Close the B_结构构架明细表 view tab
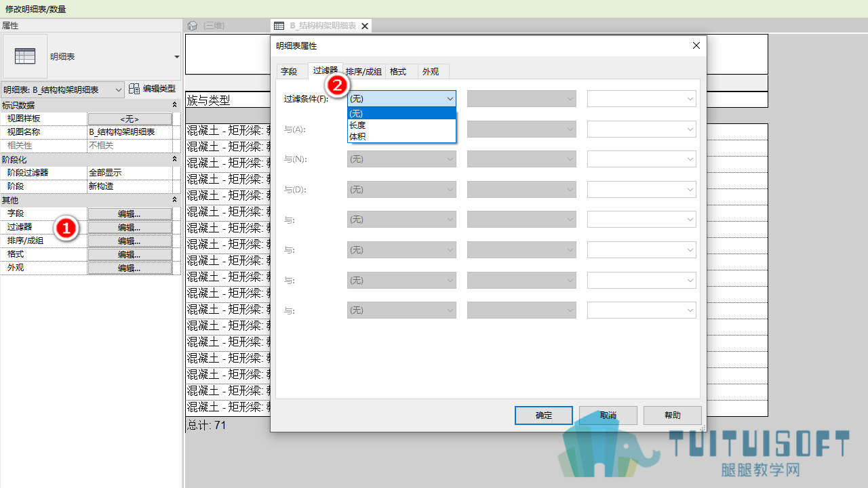 (365, 26)
